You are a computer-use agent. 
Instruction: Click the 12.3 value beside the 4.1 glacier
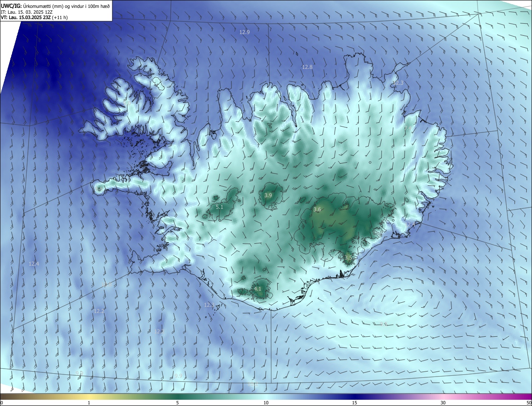[209, 305]
